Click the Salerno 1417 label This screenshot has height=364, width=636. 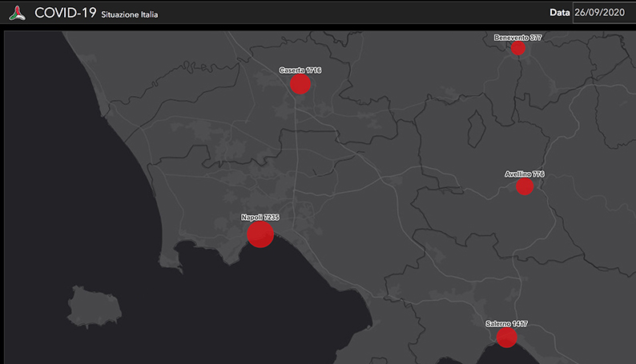(506, 323)
